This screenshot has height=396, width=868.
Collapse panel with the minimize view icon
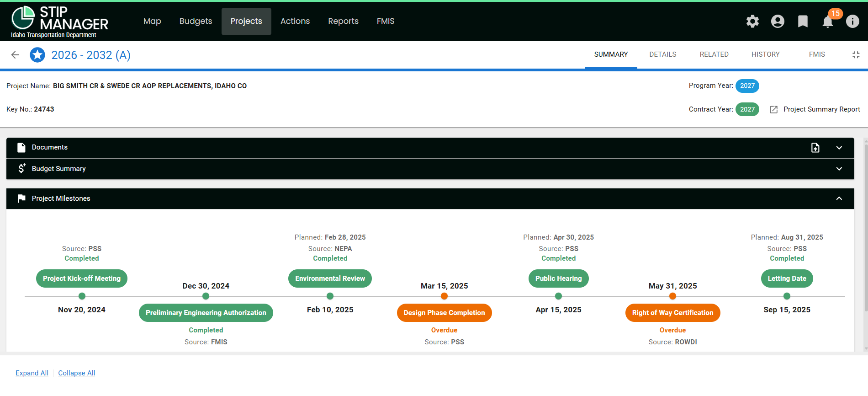tap(856, 55)
